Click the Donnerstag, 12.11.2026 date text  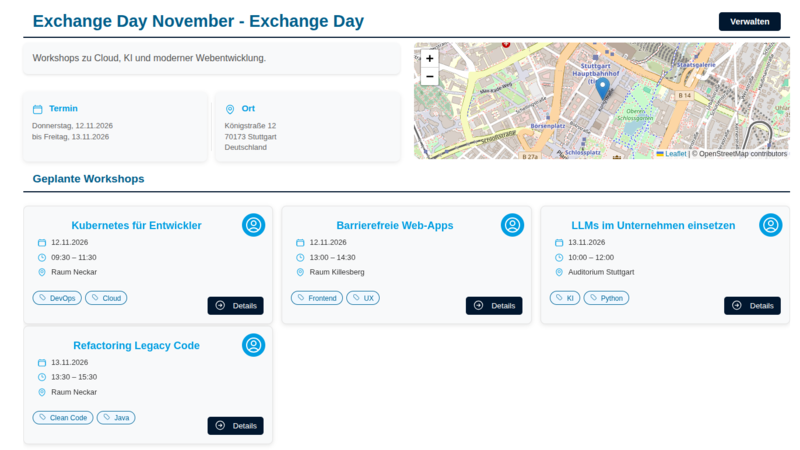72,126
